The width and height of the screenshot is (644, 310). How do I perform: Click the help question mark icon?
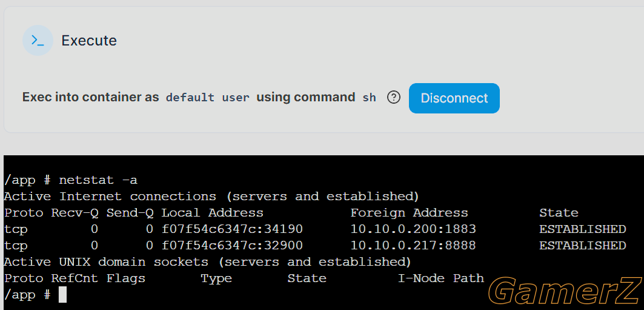point(393,98)
